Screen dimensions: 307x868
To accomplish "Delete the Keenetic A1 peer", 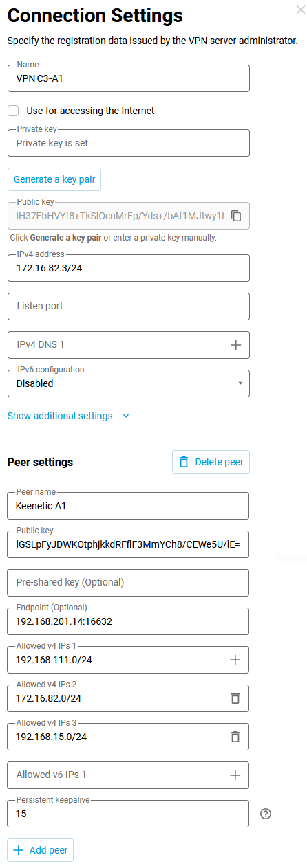I will tap(211, 462).
